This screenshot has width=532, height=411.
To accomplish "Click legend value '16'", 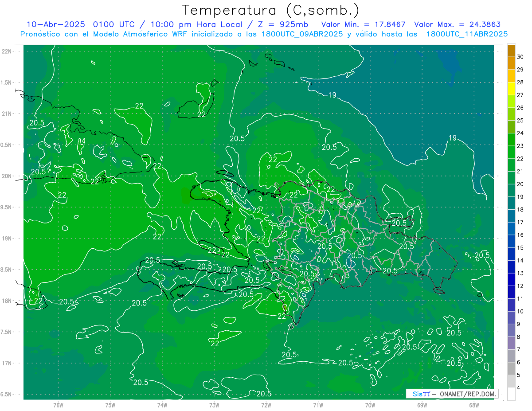I will pyautogui.click(x=520, y=235).
